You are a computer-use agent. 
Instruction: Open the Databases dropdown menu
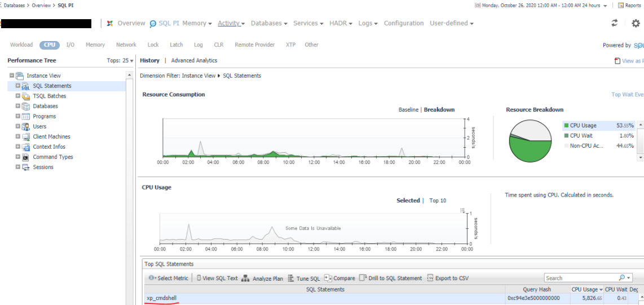[269, 23]
